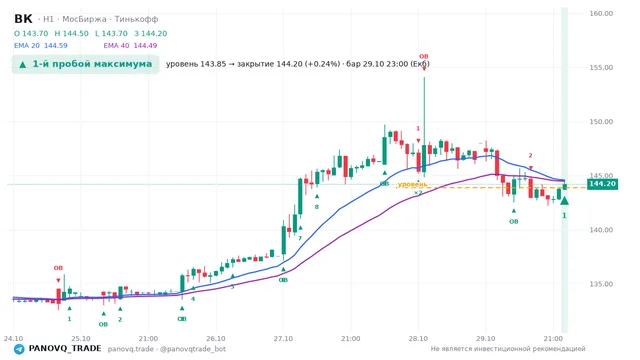
Task: Click the 27.10 date axis label
Action: pos(283,339)
